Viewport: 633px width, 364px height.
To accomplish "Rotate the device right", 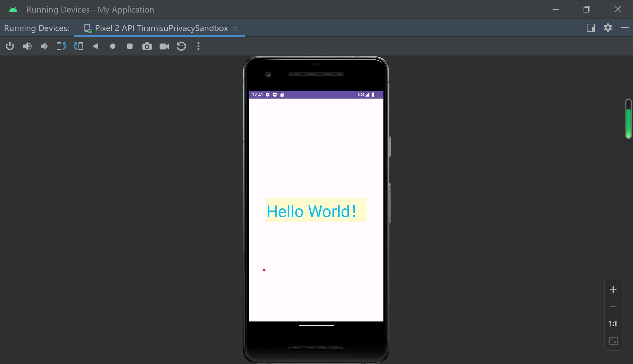I will point(78,46).
